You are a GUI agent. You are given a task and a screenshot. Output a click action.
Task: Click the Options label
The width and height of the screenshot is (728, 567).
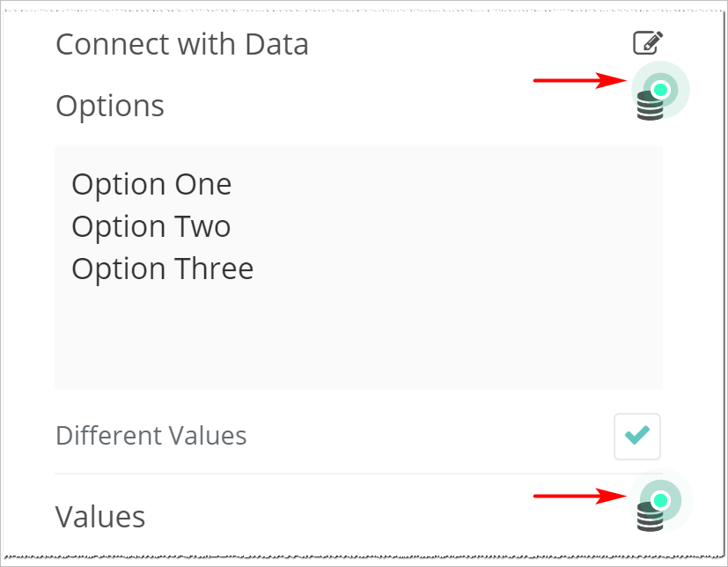pos(109,106)
